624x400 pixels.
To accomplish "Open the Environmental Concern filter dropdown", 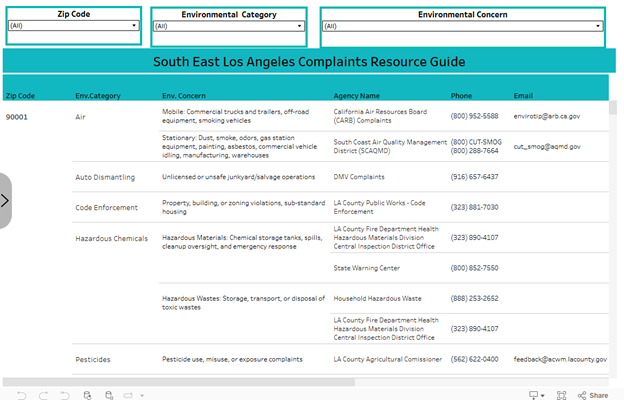I will tap(462, 26).
